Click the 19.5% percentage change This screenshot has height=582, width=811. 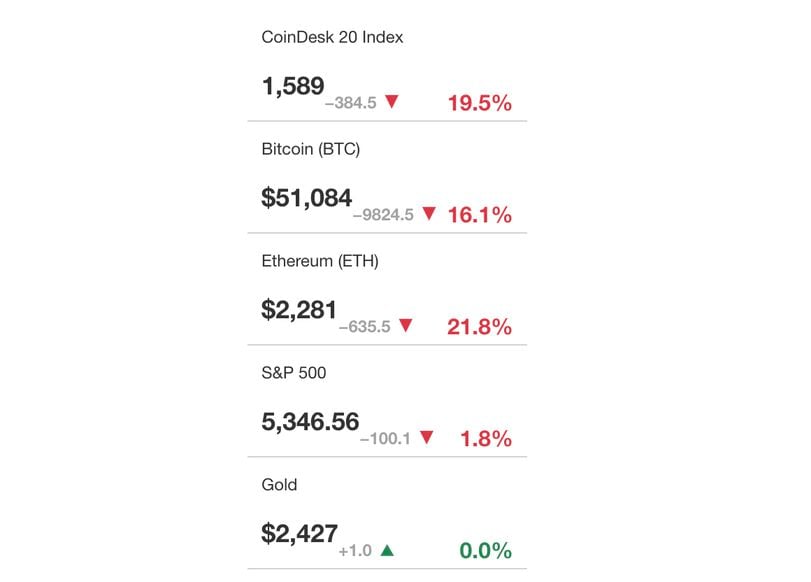pyautogui.click(x=480, y=103)
